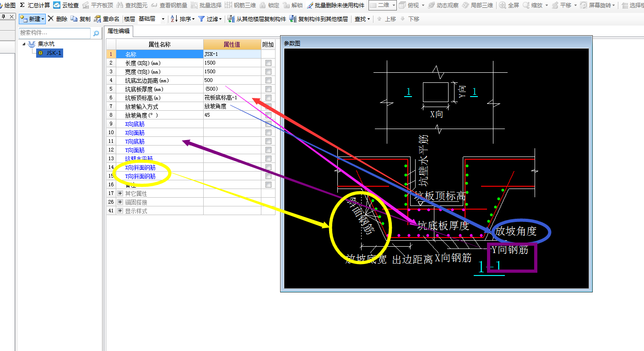The height and width of the screenshot is (351, 644).
Task: Click 复制构件到其他楼层 icon
Action: click(293, 19)
